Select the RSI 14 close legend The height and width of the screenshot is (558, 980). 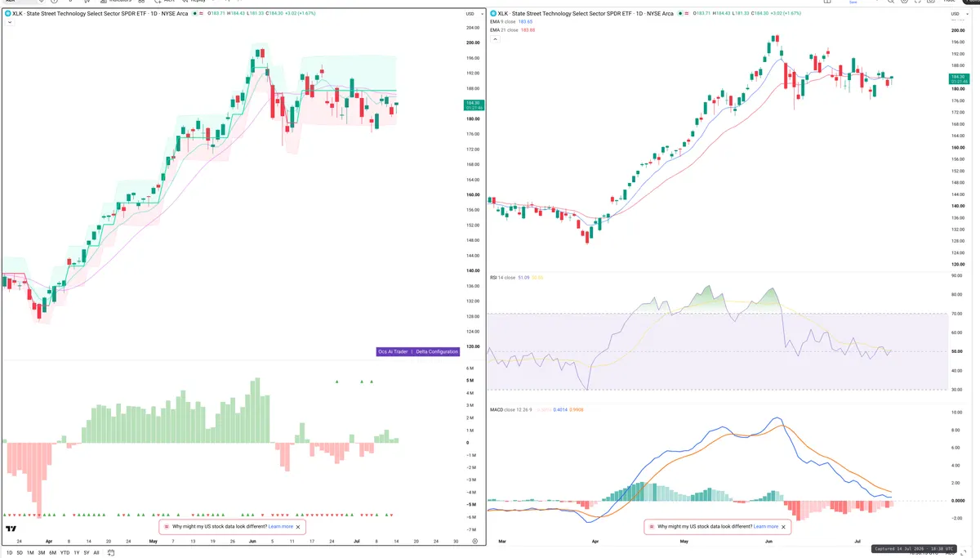[502, 278]
